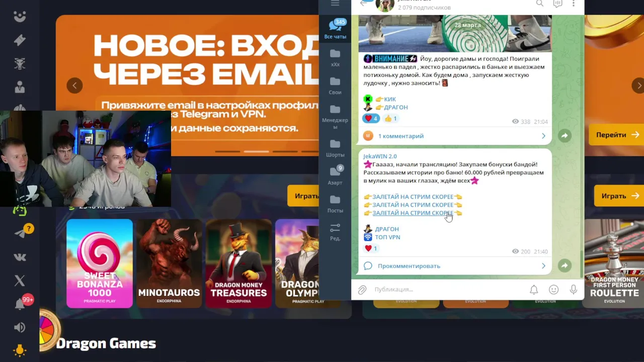644x362 pixels.
Task: Show next banner slide with right arrow
Action: click(x=638, y=85)
